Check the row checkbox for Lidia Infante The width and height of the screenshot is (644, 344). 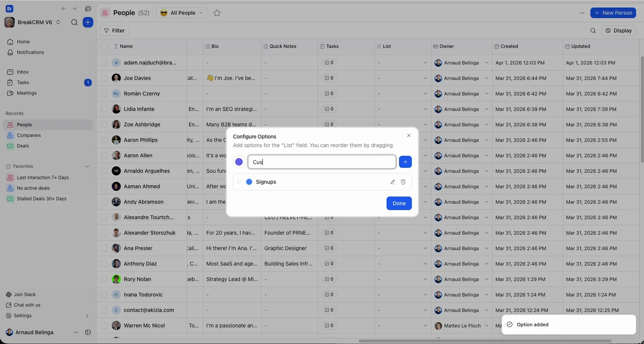coord(104,109)
